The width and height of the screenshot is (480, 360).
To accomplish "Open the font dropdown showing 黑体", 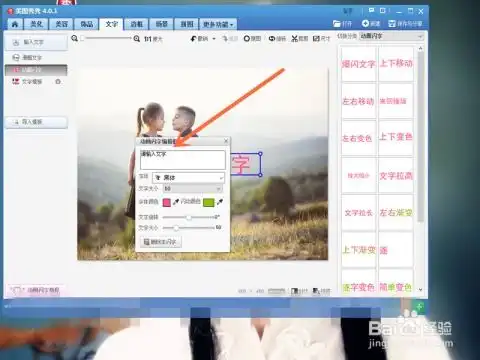I will click(x=188, y=178).
